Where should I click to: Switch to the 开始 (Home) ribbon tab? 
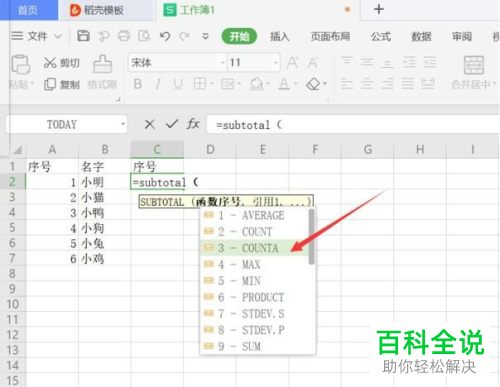coord(239,36)
